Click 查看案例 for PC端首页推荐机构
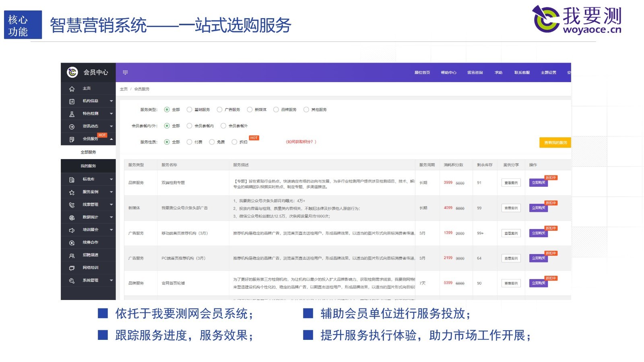644x362 pixels. tap(511, 259)
